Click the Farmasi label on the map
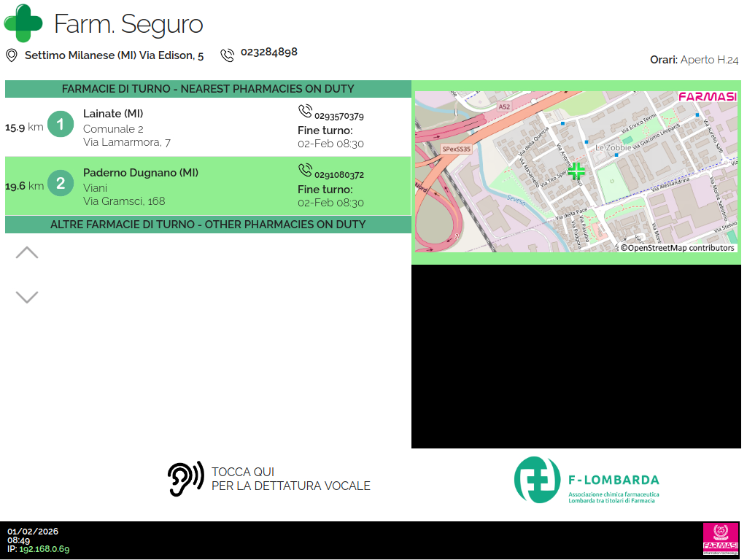Image resolution: width=747 pixels, height=560 pixels. coord(707,97)
